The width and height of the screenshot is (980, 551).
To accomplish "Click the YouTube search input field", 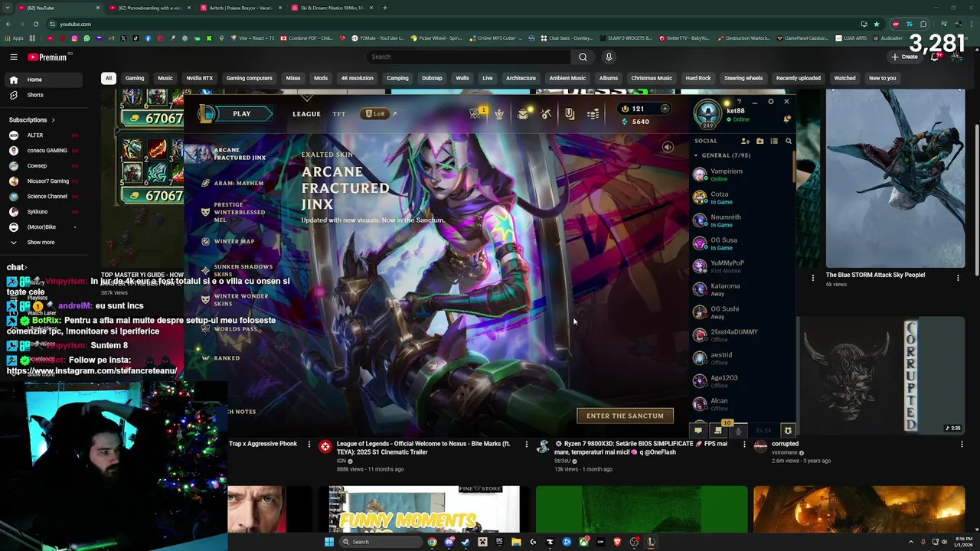I will click(x=468, y=57).
